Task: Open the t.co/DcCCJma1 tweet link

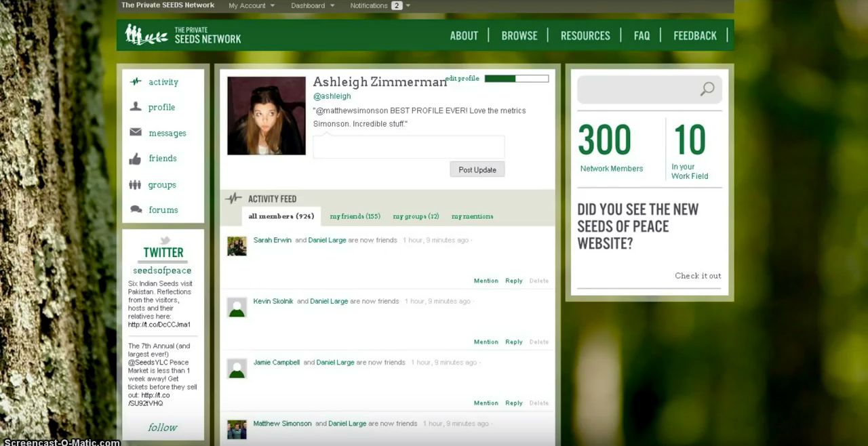Action: (x=159, y=325)
